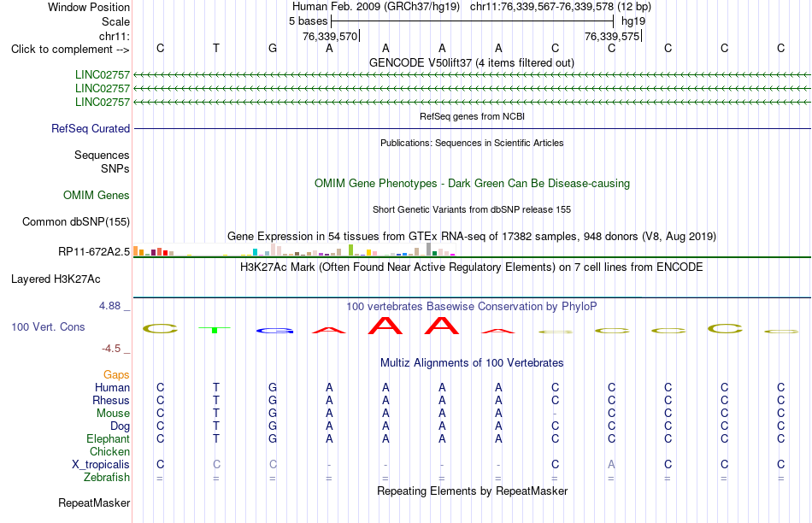Click "100 vertebrates Basewise Conservation by PhyloP" title
This screenshot has height=523, width=812.
point(472,307)
